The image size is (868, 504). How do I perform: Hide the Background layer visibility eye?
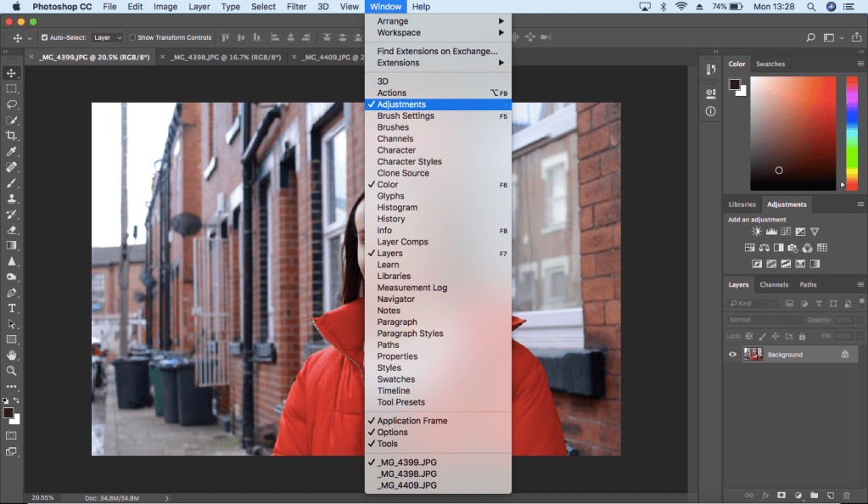pyautogui.click(x=733, y=355)
